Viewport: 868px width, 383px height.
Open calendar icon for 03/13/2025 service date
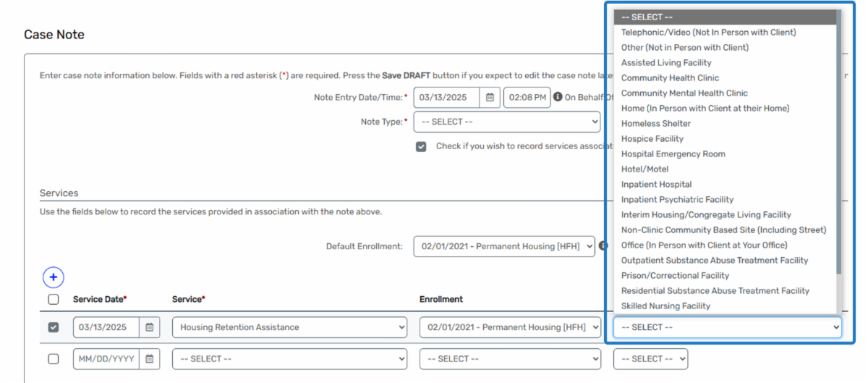150,327
